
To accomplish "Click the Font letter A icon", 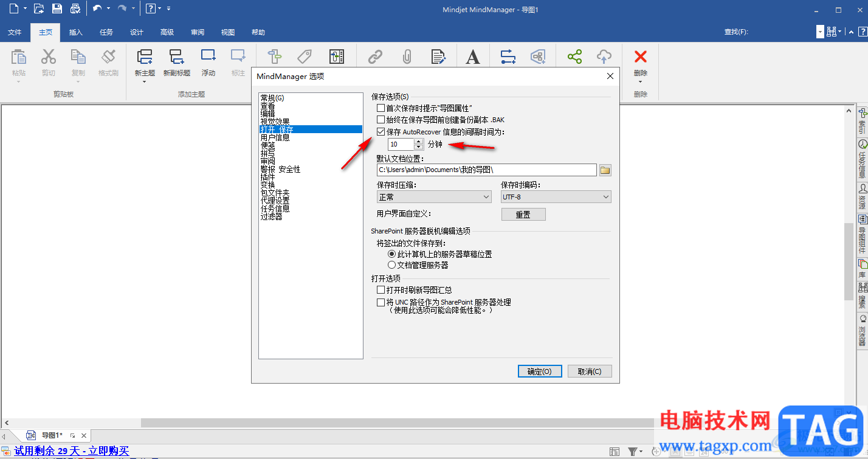I will click(x=473, y=57).
